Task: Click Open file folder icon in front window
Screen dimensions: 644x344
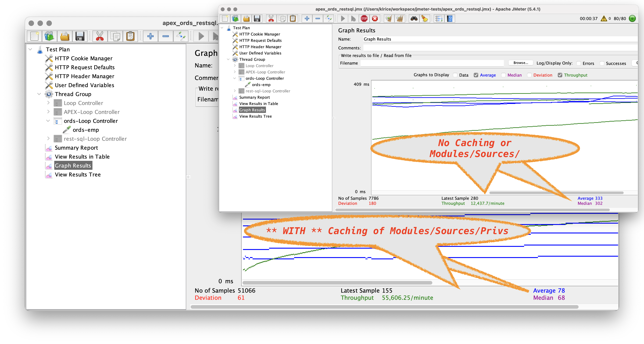Action: (246, 19)
